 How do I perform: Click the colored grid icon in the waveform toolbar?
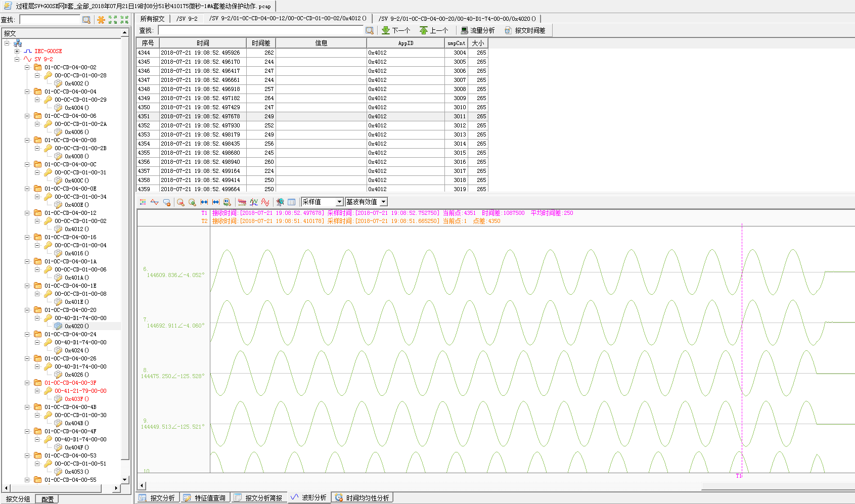coord(143,202)
